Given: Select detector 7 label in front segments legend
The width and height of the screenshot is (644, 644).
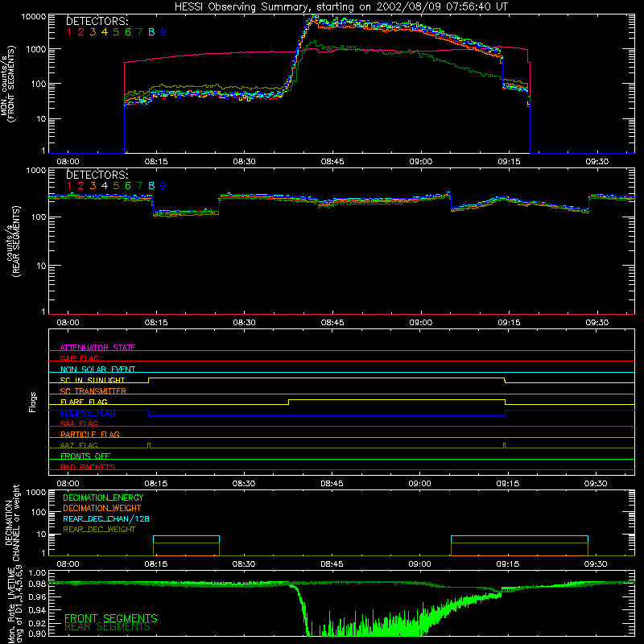Looking at the screenshot, I should pyautogui.click(x=139, y=32).
